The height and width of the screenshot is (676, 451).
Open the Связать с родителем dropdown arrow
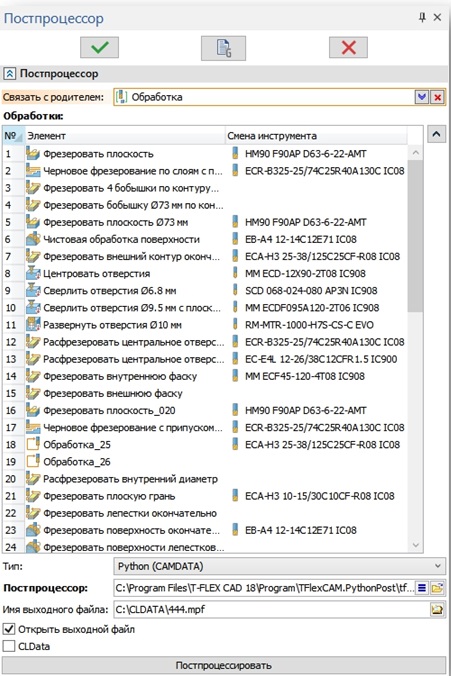[x=422, y=97]
